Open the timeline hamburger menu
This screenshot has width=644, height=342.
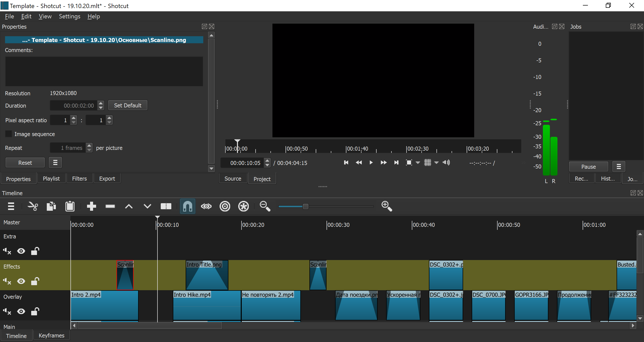[x=11, y=206]
